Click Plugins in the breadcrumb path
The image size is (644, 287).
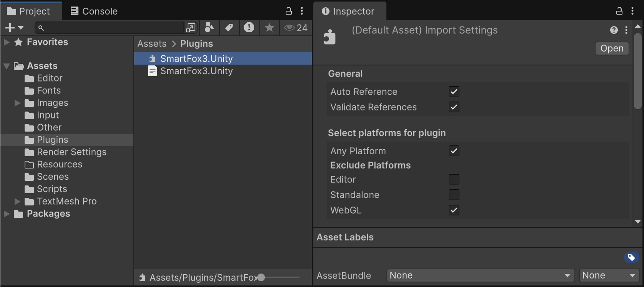click(196, 44)
